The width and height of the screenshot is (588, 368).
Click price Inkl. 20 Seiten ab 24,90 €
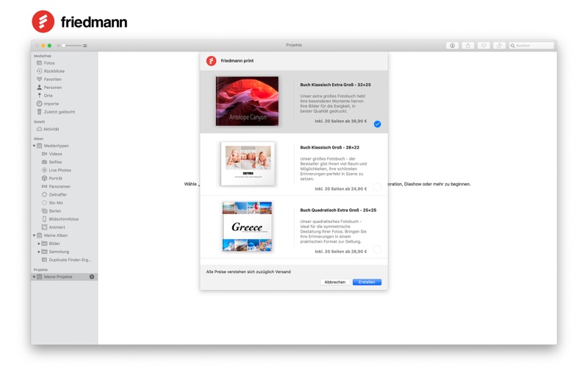coord(340,189)
